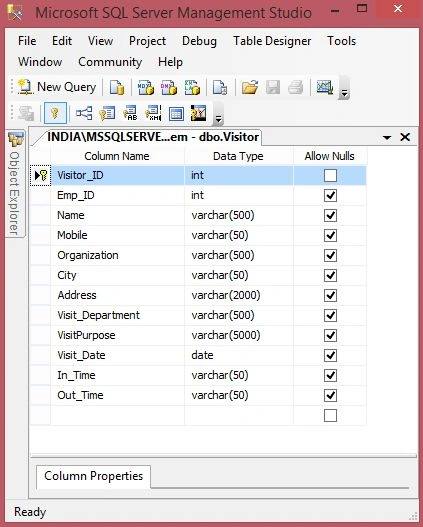Click the varchar(5000) data type cell
The height and width of the screenshot is (527, 423).
pyautogui.click(x=239, y=335)
